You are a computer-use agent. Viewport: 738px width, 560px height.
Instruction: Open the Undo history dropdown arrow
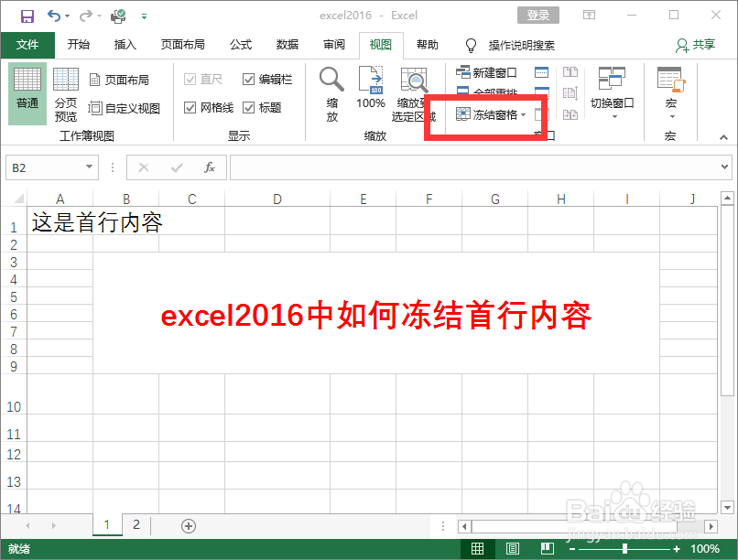(68, 16)
